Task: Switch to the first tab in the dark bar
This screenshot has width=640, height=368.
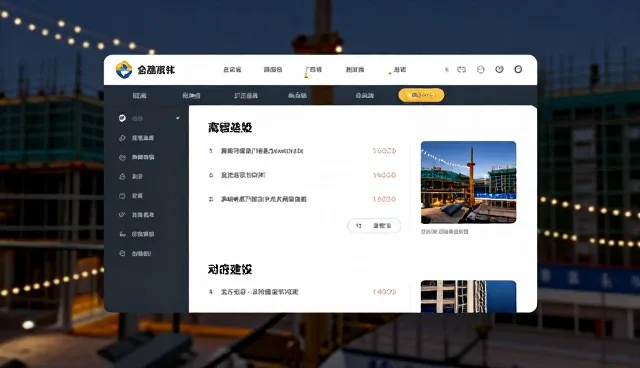Action: pos(140,95)
